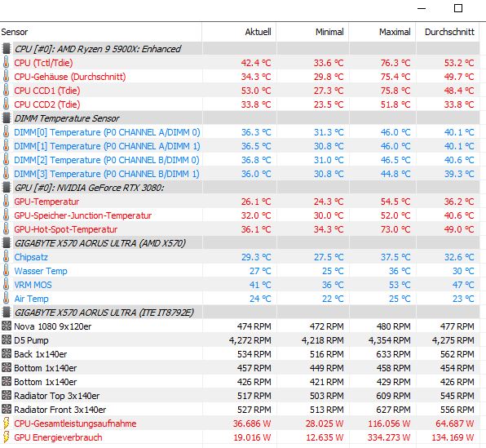Click the 474 RPM Nova 1080 current value
This screenshot has height=448, width=486.
click(x=254, y=326)
